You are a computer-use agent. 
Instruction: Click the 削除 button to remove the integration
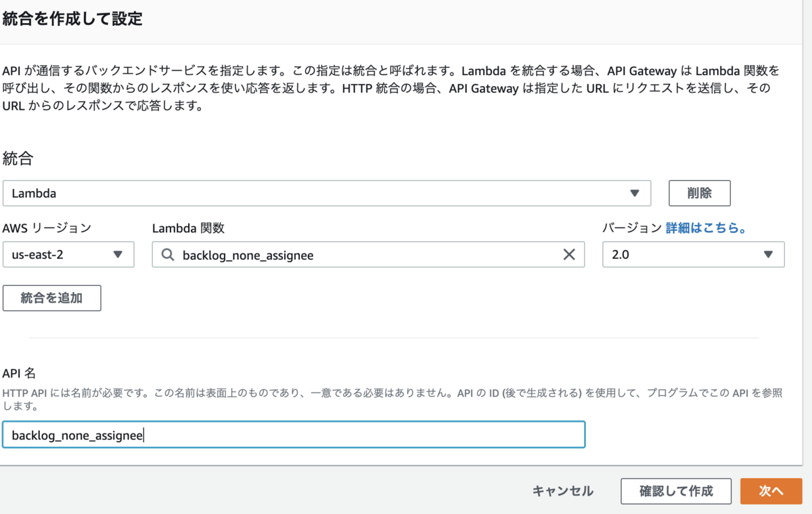tap(700, 193)
